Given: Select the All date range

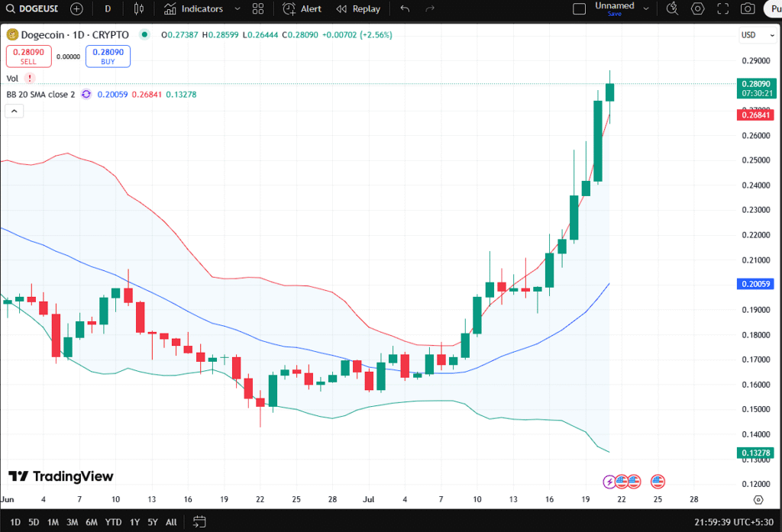Looking at the screenshot, I should pyautogui.click(x=171, y=522).
